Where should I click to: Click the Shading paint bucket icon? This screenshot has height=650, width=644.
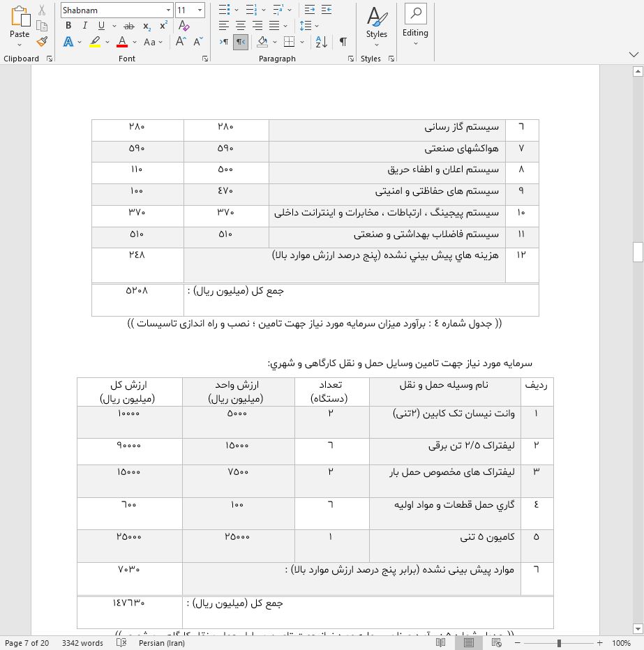(262, 41)
